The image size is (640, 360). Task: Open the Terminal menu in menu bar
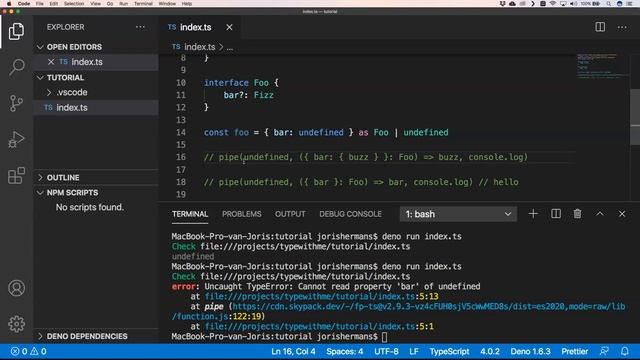(x=143, y=4)
